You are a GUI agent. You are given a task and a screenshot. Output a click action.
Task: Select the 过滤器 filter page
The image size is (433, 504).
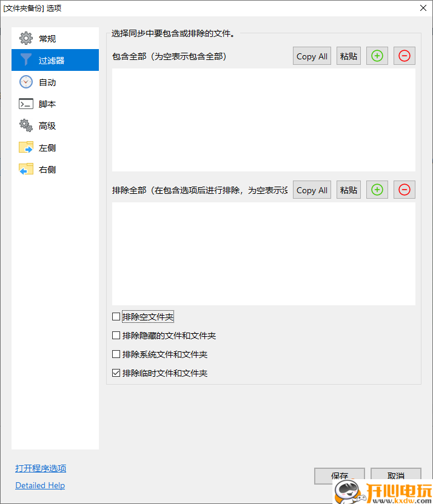point(55,60)
